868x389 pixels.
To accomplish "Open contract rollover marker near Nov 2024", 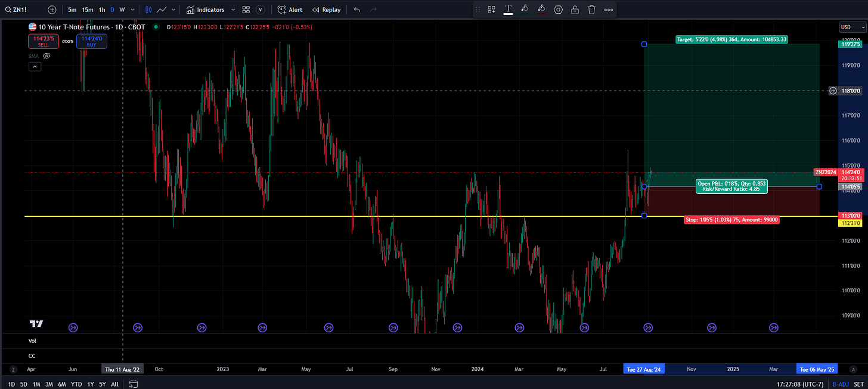I will click(712, 328).
